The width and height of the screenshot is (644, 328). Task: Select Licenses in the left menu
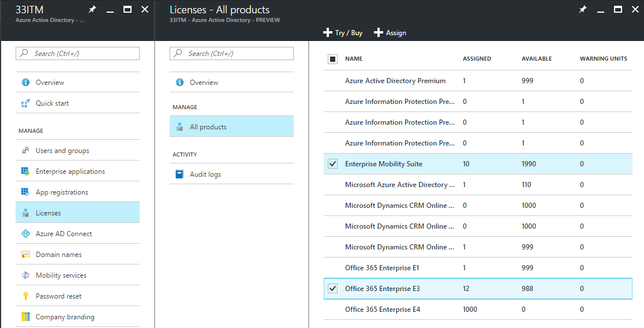78,213
